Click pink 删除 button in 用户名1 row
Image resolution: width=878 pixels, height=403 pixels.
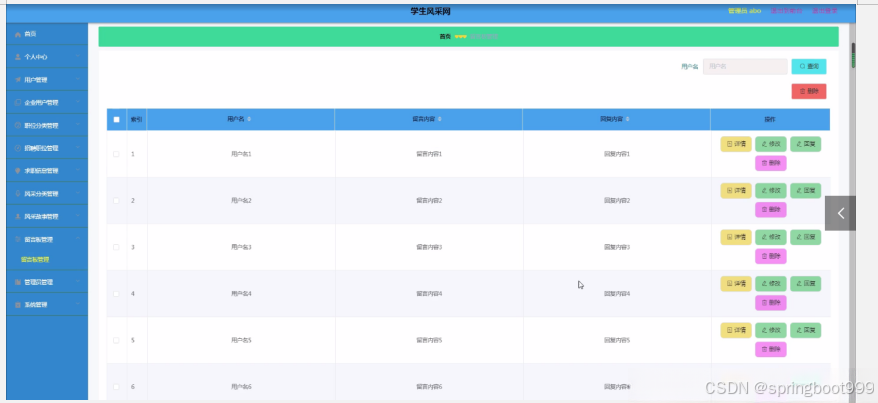pyautogui.click(x=770, y=163)
